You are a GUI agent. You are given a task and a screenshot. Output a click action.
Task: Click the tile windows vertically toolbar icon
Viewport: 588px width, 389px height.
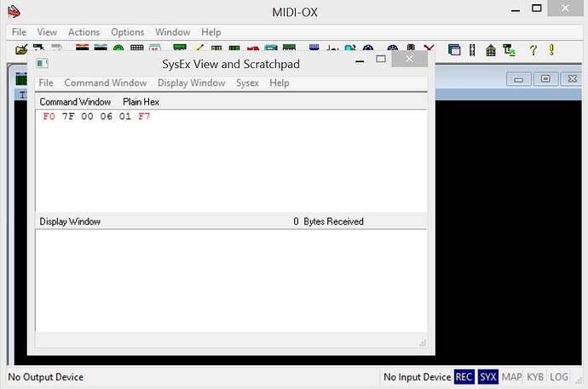472,49
